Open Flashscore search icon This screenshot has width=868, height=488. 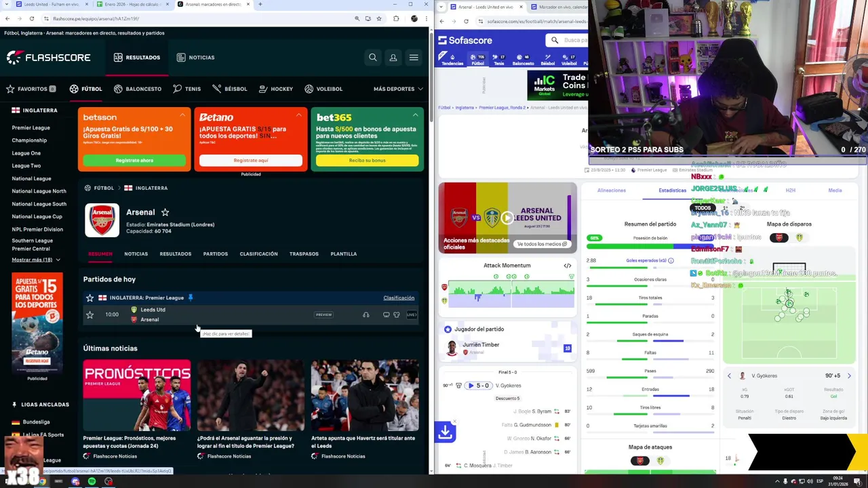[x=372, y=58]
